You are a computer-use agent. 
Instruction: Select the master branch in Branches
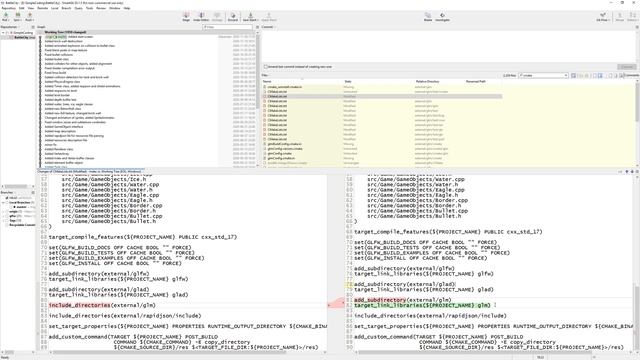click(21, 207)
